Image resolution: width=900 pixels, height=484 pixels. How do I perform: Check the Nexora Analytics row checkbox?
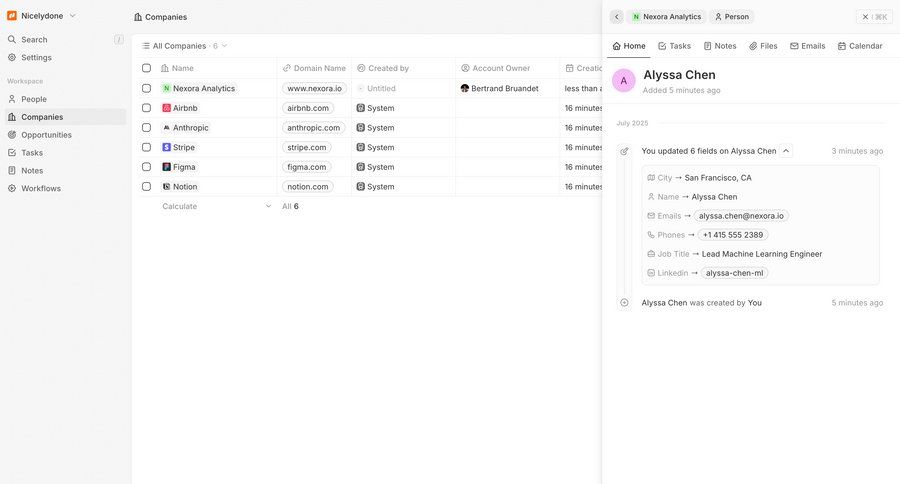pyautogui.click(x=146, y=88)
